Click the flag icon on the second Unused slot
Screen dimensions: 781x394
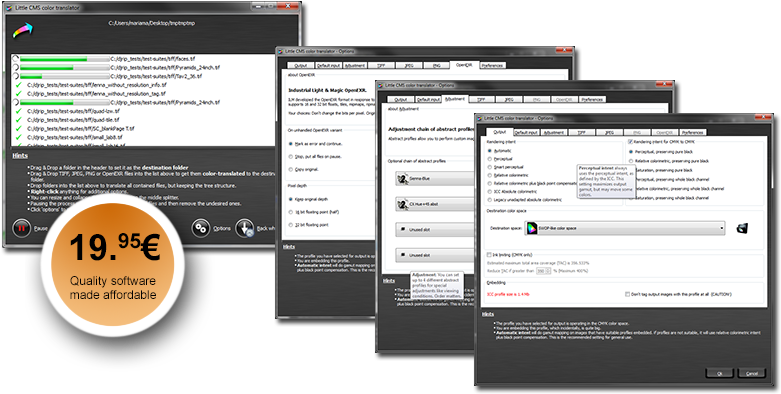pyautogui.click(x=403, y=255)
